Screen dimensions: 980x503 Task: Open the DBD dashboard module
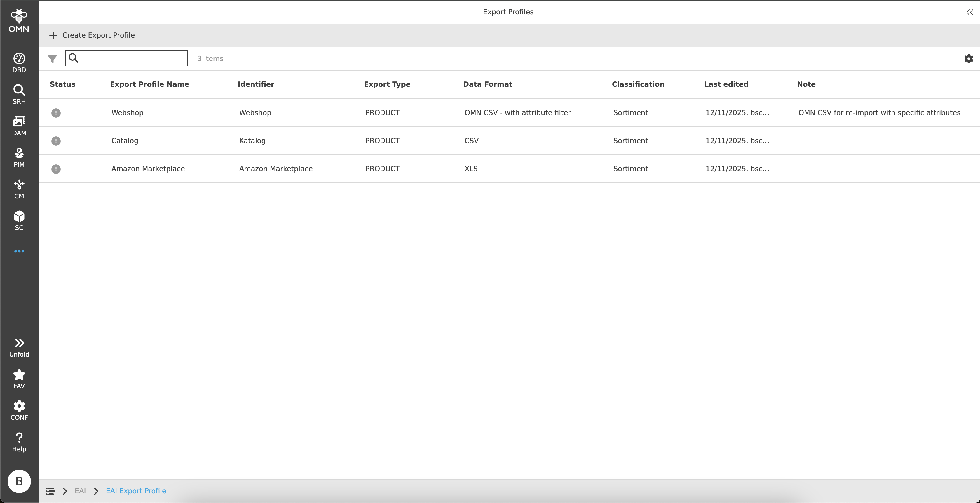click(19, 62)
